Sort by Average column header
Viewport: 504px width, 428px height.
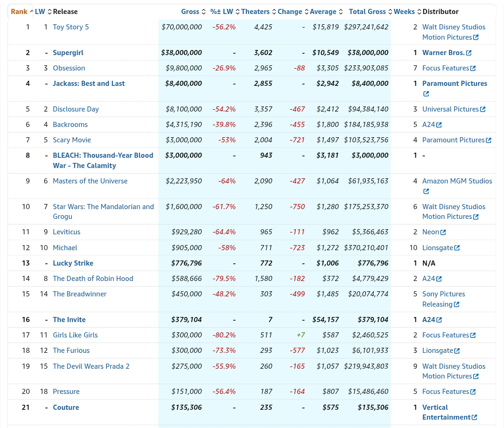(323, 12)
